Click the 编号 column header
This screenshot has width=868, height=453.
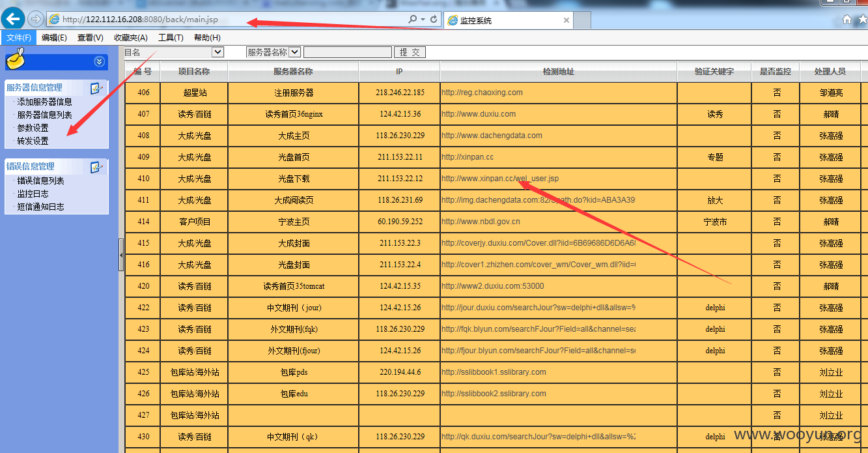(143, 72)
